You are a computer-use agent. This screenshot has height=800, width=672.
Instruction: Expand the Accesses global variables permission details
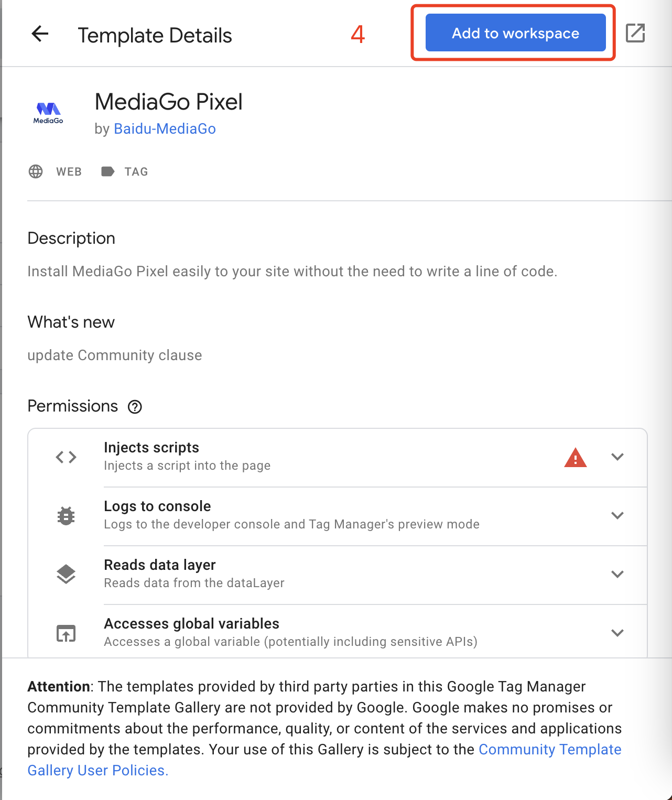(617, 633)
